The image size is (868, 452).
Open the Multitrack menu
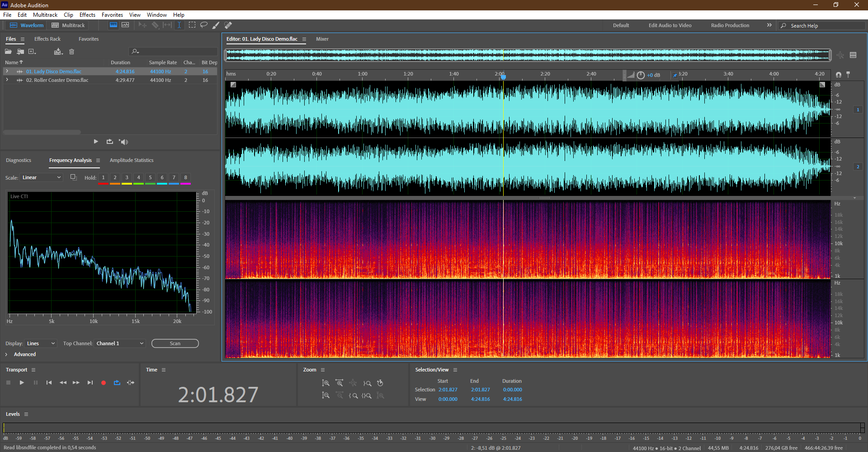click(x=45, y=15)
